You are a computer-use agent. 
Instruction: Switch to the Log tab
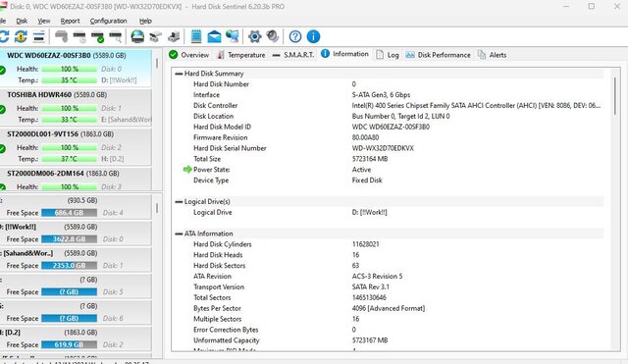(388, 55)
